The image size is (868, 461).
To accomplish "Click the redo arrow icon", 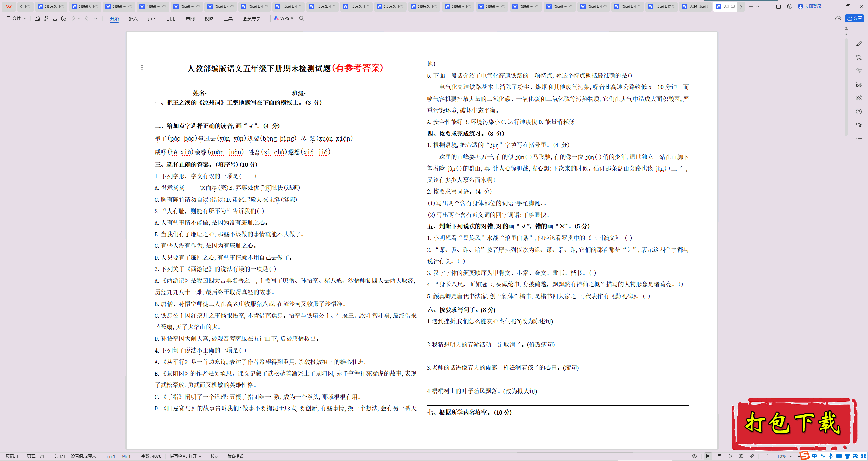I will pos(87,18).
